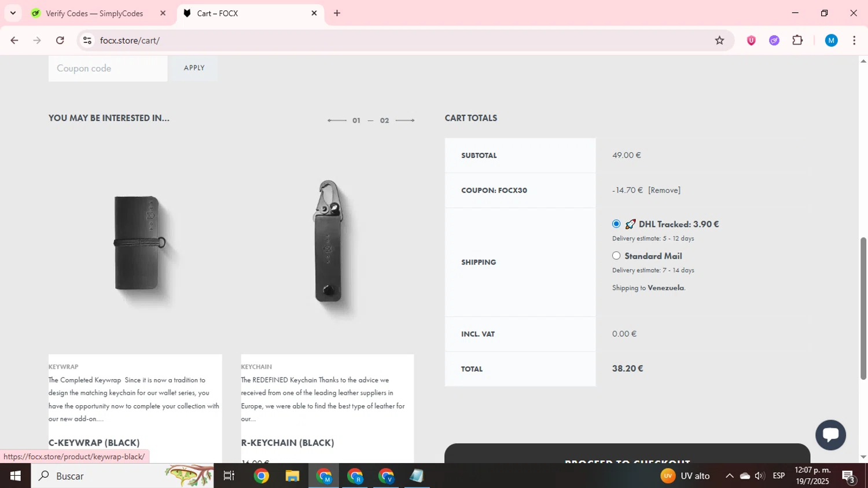The height and width of the screenshot is (488, 868).
Task: Switch to Chrome M profile taskbar window
Action: tap(323, 476)
